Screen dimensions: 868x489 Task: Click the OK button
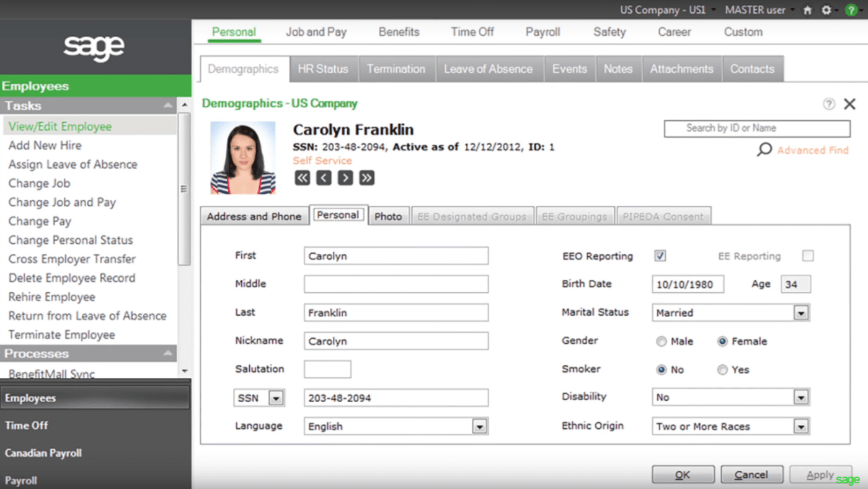pos(683,475)
